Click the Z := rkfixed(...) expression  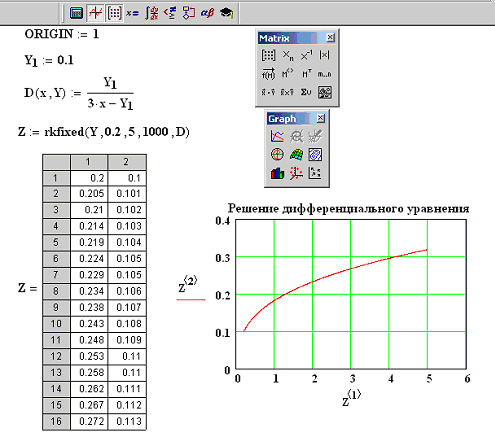pyautogui.click(x=104, y=132)
